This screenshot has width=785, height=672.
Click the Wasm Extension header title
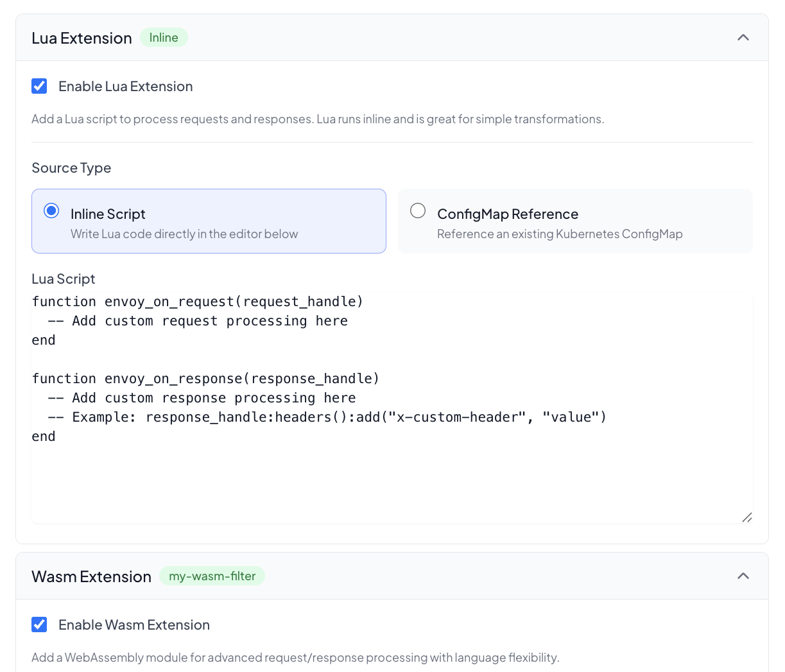coord(91,577)
